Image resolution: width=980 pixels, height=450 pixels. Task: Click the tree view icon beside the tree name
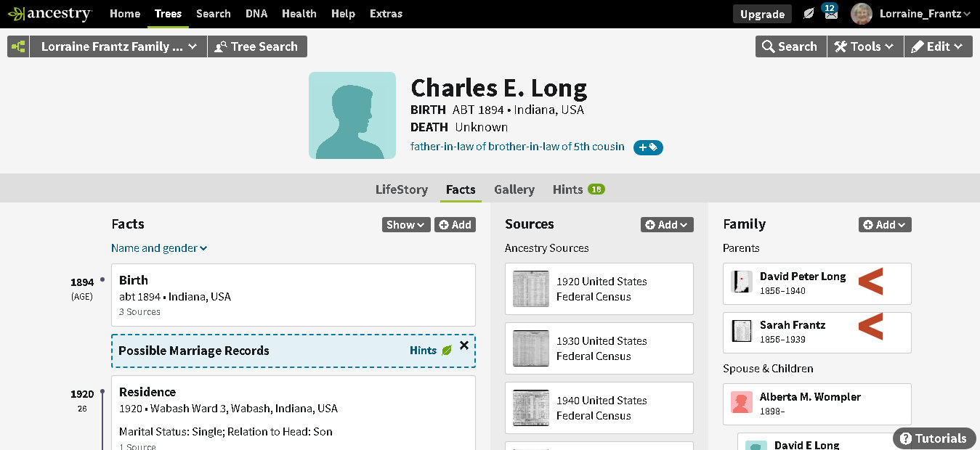pyautogui.click(x=18, y=46)
